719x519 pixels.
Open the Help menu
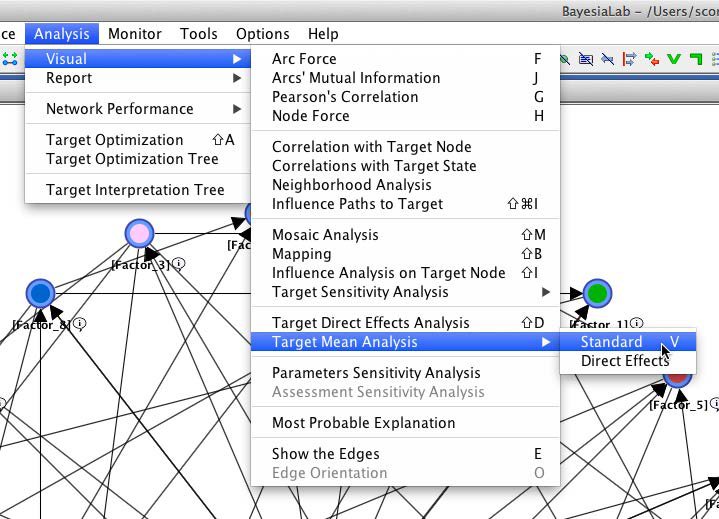[323, 33]
